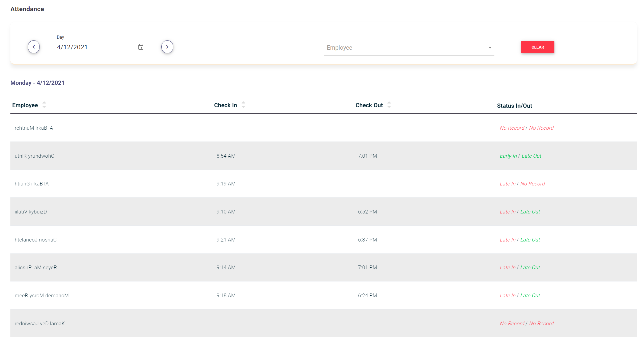The image size is (644, 337).
Task: Sort by Check In column arrows
Action: (x=243, y=105)
